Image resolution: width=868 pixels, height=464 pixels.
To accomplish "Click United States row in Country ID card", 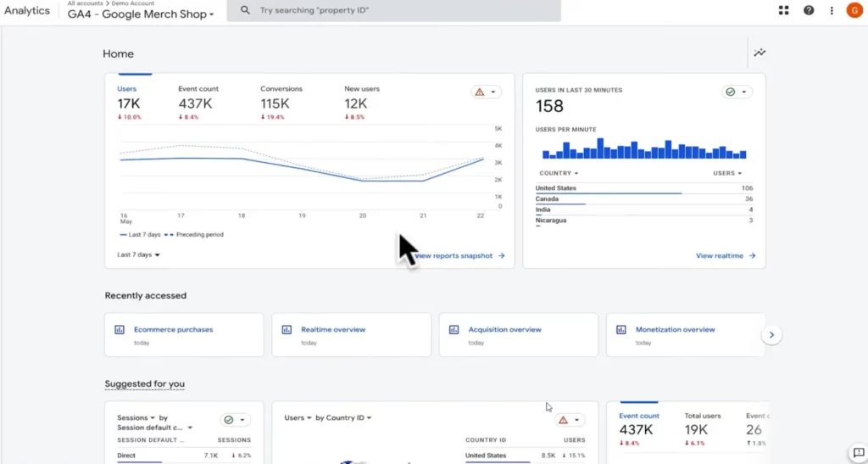I will pyautogui.click(x=525, y=456).
